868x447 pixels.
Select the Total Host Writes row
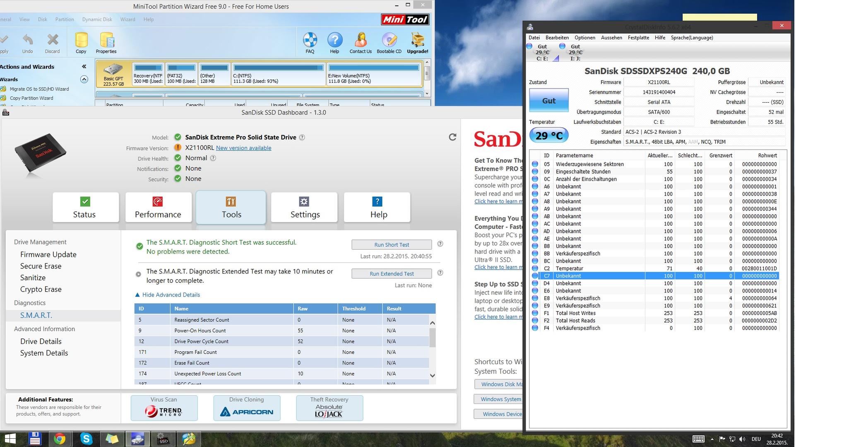(x=654, y=313)
